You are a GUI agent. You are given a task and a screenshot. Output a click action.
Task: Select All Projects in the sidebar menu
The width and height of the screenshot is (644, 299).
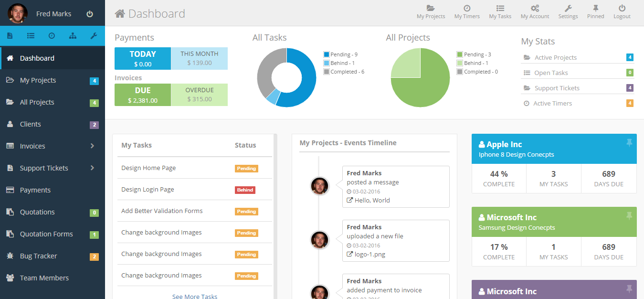coord(53,102)
